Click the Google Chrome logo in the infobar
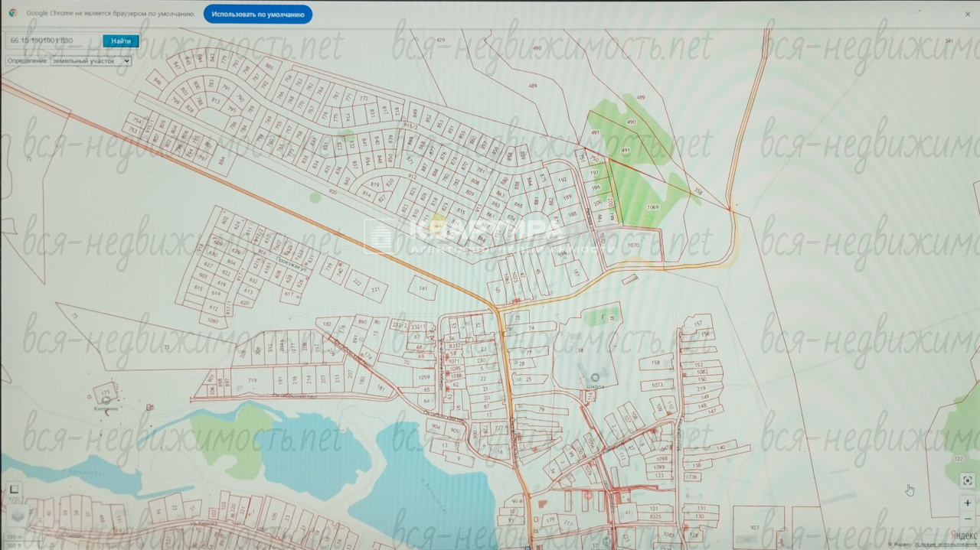Viewport: 980px width, 550px height. pyautogui.click(x=13, y=13)
